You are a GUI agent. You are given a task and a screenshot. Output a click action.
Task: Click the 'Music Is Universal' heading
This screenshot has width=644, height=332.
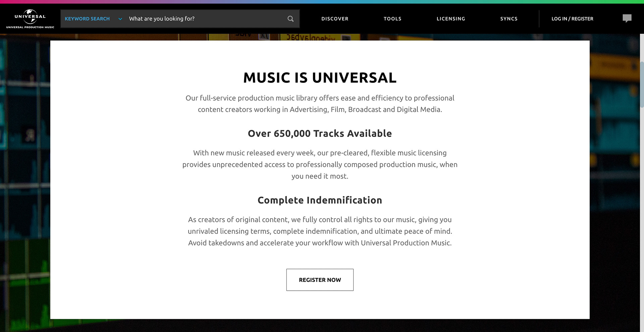tap(320, 78)
